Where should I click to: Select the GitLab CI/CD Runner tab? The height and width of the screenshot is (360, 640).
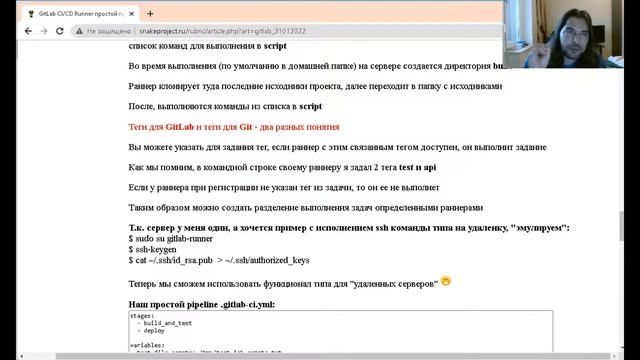point(81,14)
